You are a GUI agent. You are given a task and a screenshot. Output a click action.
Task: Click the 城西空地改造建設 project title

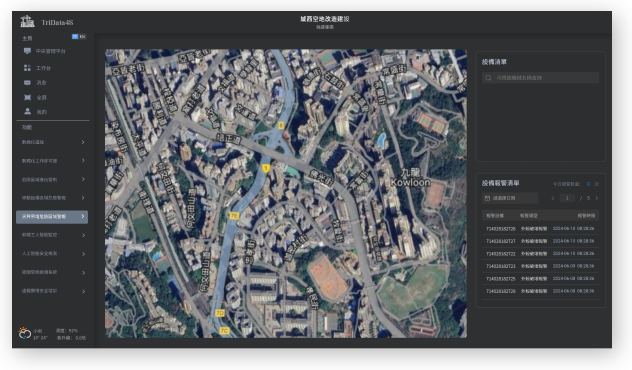pyautogui.click(x=324, y=19)
